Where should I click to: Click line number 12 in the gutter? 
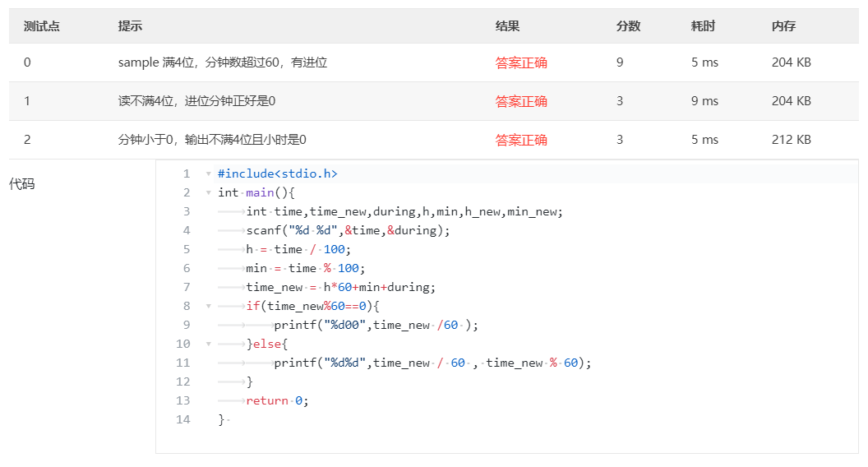point(183,381)
